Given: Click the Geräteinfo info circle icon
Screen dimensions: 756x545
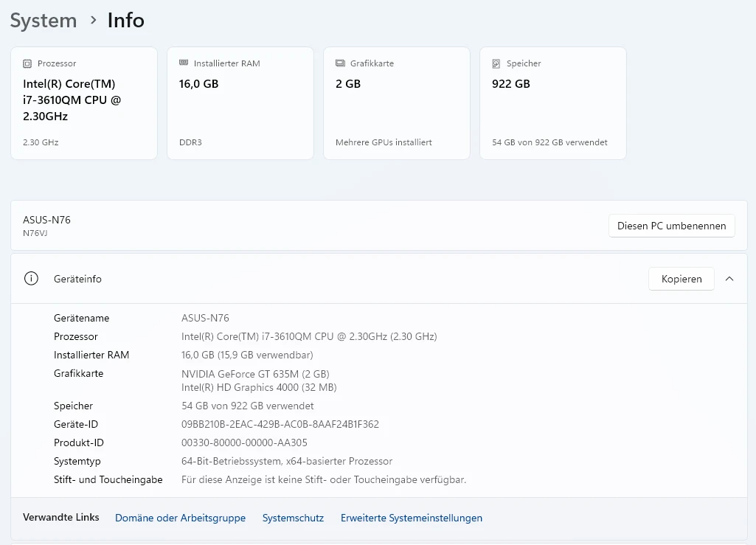Looking at the screenshot, I should tap(31, 279).
